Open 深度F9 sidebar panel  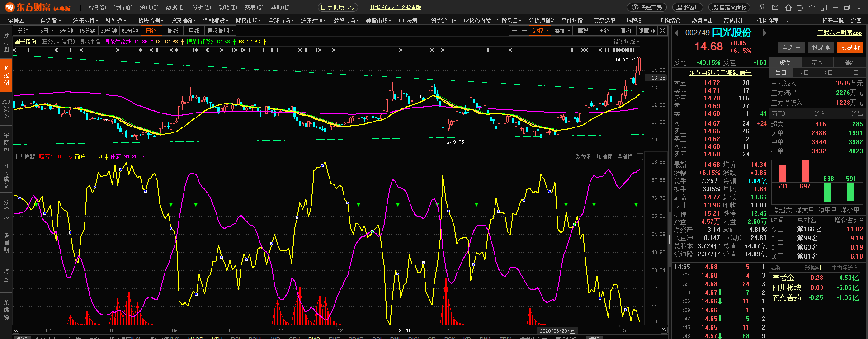click(6, 142)
